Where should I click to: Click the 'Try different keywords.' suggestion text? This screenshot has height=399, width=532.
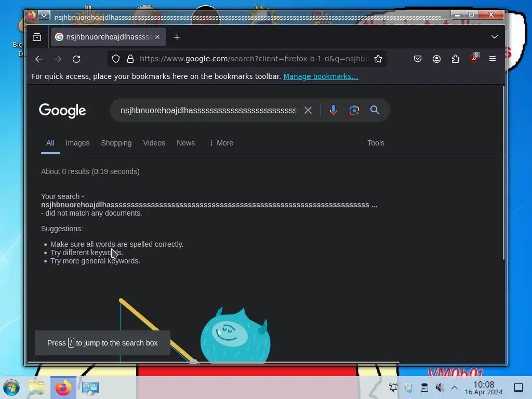(87, 253)
